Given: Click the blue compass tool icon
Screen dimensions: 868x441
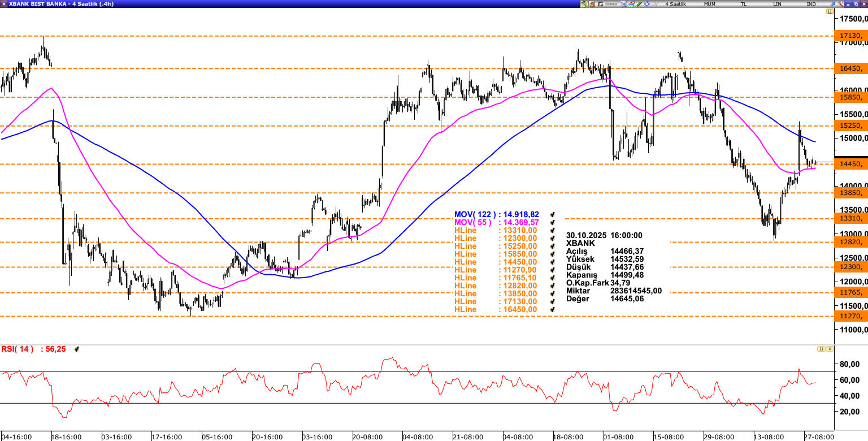Looking at the screenshot, I should click(x=646, y=3).
